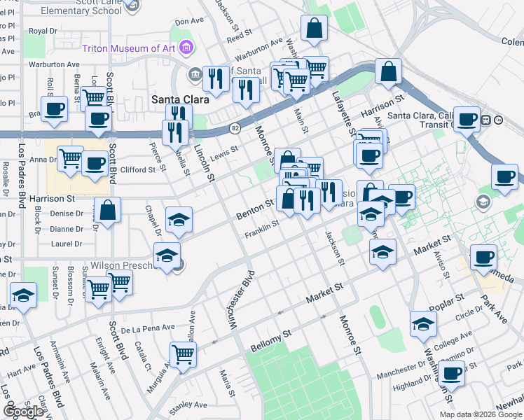524x420 pixels.
Task: Open the coffee pin at Santa Clara Transit Center
Action: pyautogui.click(x=467, y=120)
